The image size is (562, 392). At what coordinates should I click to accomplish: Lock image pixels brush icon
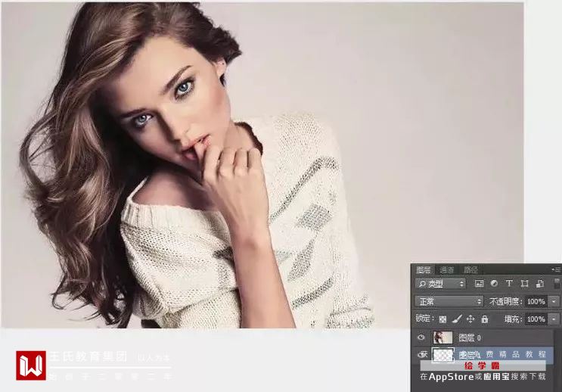457,319
